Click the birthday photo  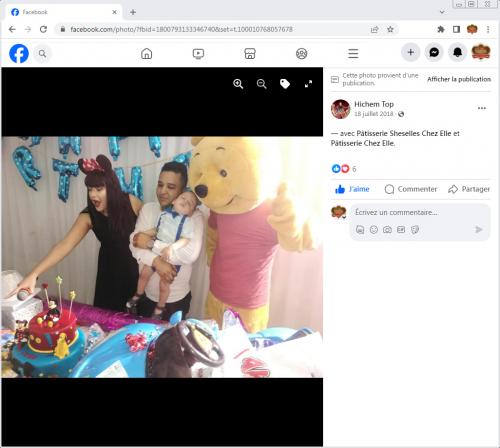pos(162,257)
